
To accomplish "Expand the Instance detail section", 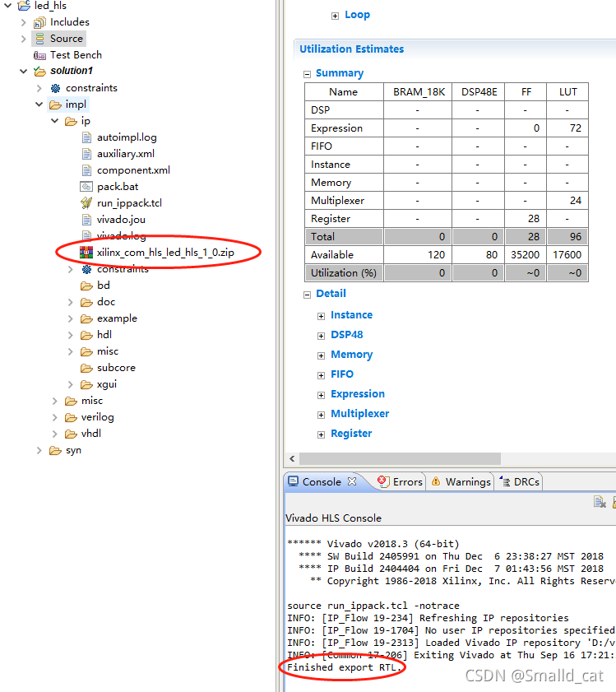I will (x=322, y=317).
